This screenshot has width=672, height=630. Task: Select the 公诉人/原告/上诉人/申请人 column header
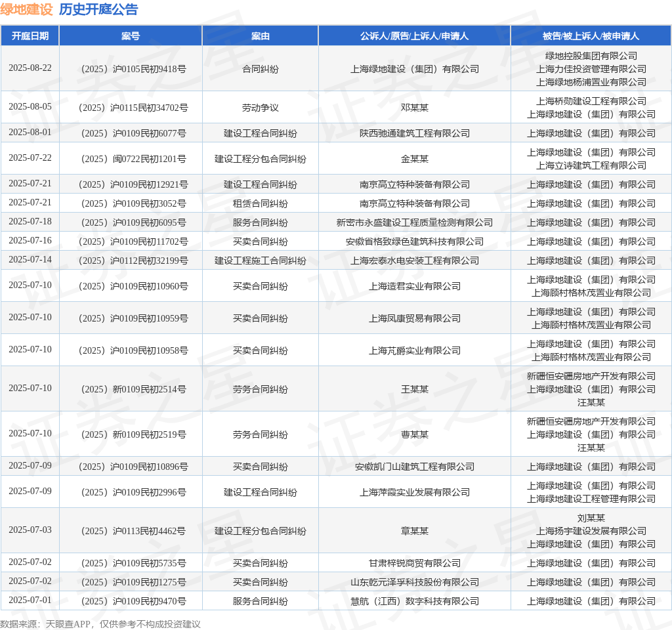pos(414,36)
